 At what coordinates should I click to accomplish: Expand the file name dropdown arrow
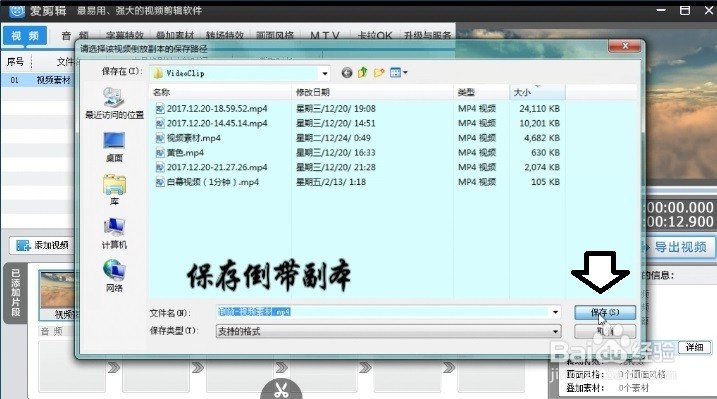555,312
